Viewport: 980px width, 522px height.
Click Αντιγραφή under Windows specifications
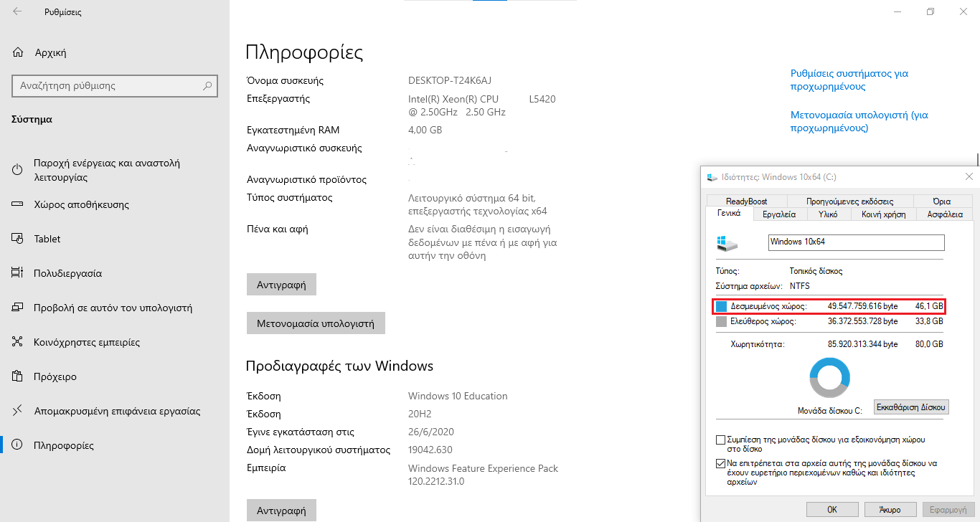click(281, 511)
